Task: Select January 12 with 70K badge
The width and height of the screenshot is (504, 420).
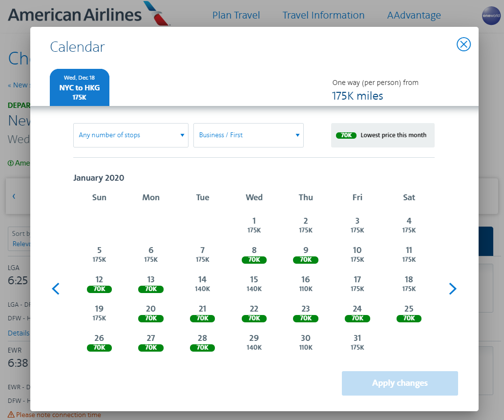Action: [x=99, y=284]
